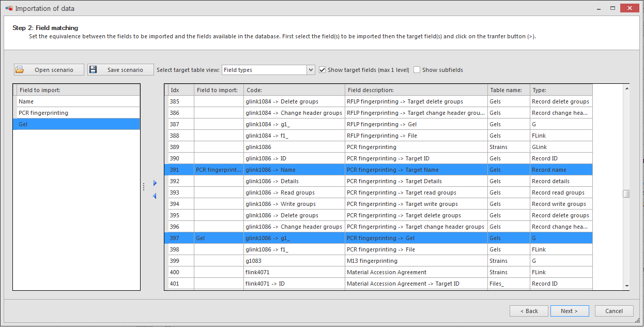Sort by the Field description column header
644x327 pixels.
(416, 90)
